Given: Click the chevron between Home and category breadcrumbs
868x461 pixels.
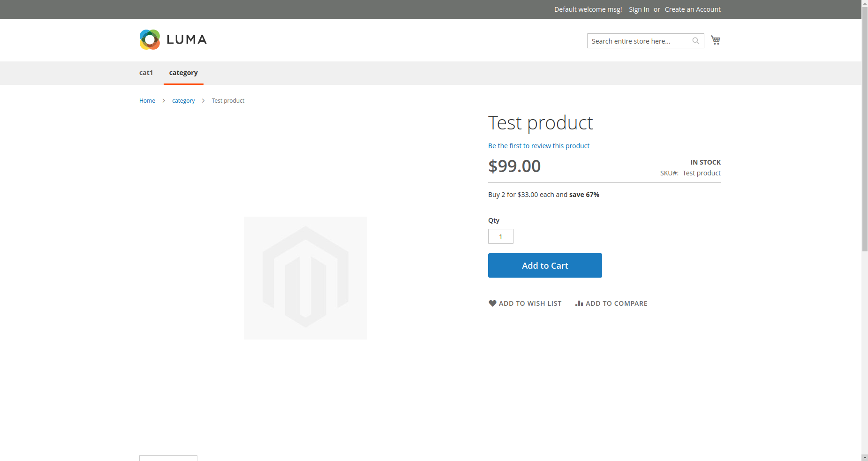Looking at the screenshot, I should [163, 100].
